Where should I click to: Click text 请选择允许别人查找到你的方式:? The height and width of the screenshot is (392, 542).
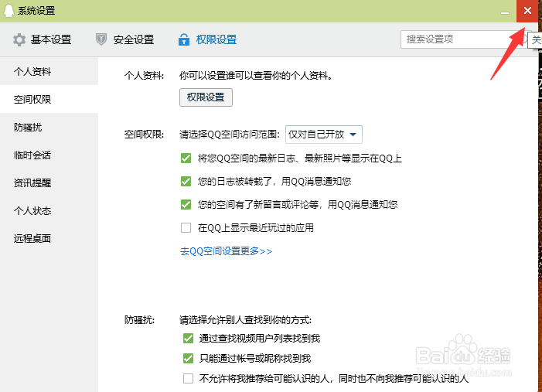coord(245,320)
